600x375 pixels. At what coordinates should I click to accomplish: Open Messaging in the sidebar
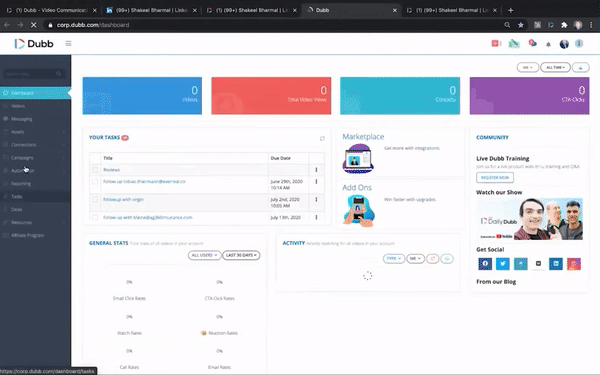pos(35,119)
